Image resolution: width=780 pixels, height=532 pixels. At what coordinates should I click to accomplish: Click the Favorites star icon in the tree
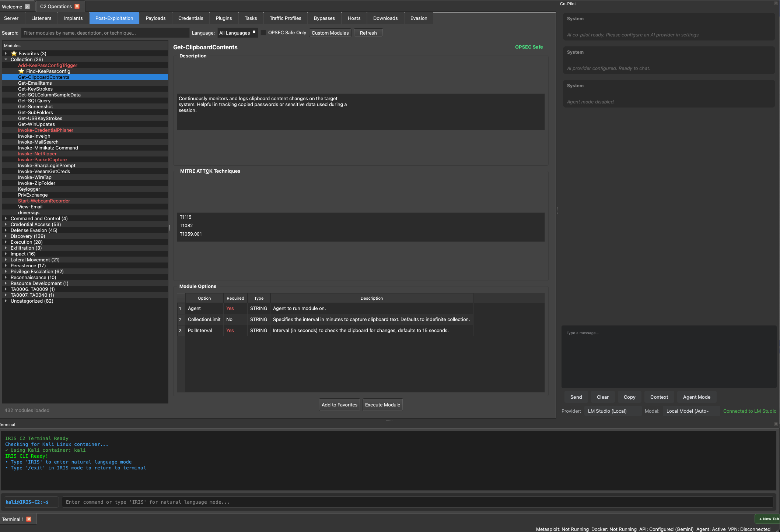[x=14, y=53]
